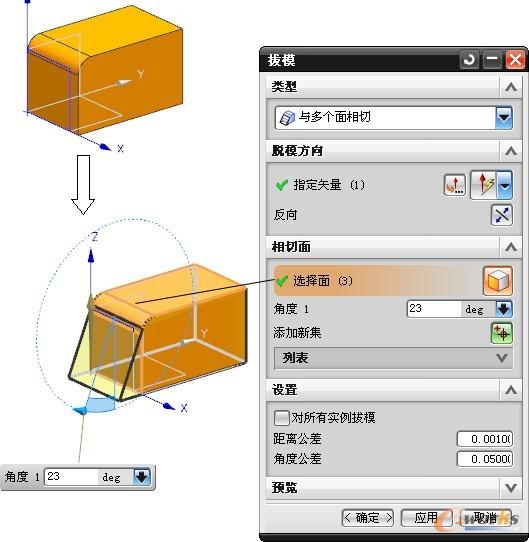Click the inferred vector icon button
This screenshot has width=529, height=542.
pyautogui.click(x=484, y=185)
